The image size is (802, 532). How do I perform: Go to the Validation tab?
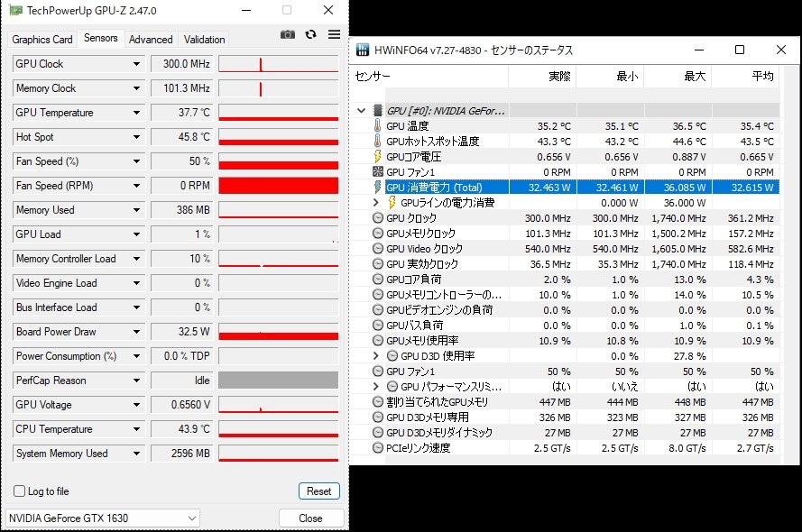point(204,40)
